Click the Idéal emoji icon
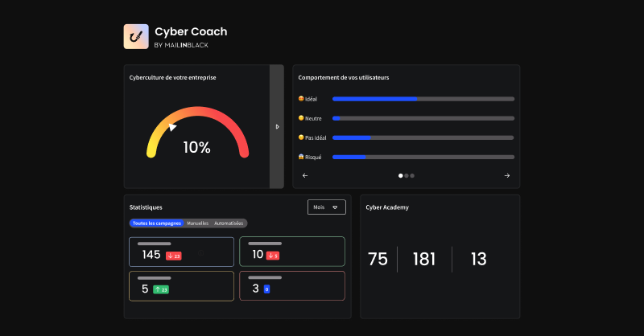Image resolution: width=644 pixels, height=336 pixels. [301, 98]
